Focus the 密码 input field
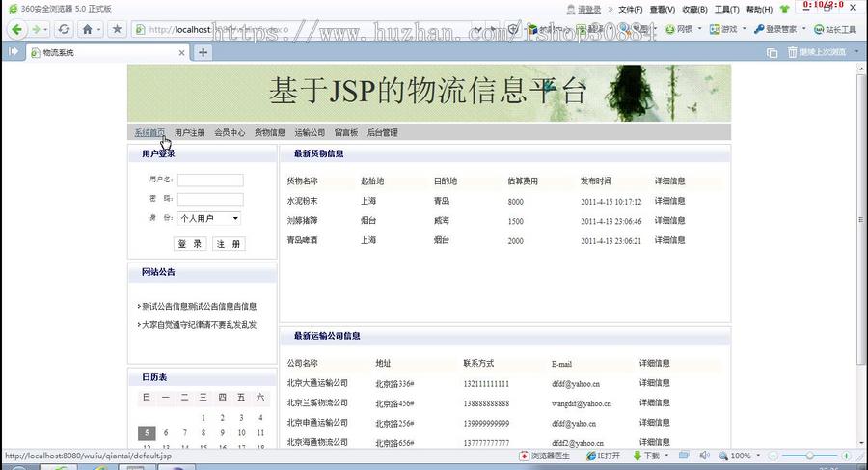The height and width of the screenshot is (470, 868). pos(210,199)
